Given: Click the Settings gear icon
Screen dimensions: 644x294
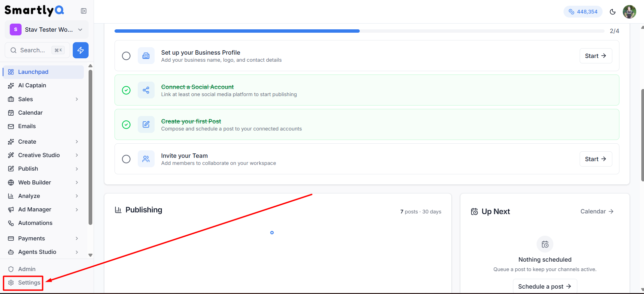Looking at the screenshot, I should click(11, 283).
